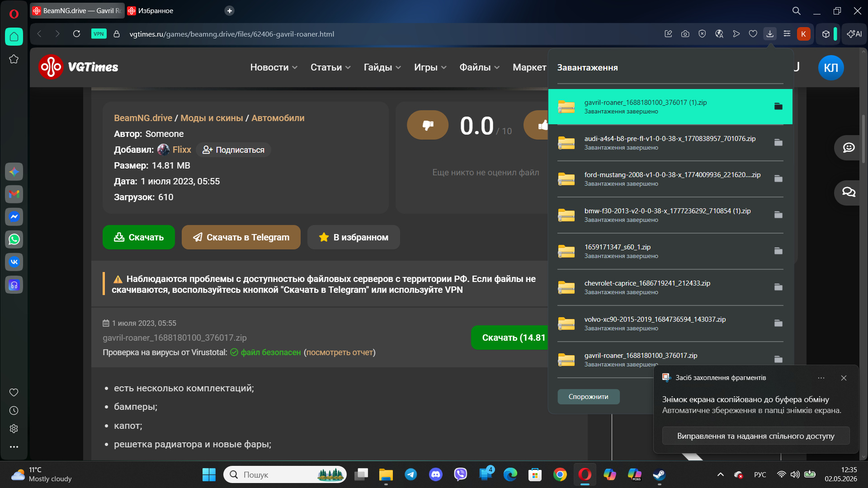Reload the current vgtimes page
Viewport: 868px width, 488px height.
point(76,34)
